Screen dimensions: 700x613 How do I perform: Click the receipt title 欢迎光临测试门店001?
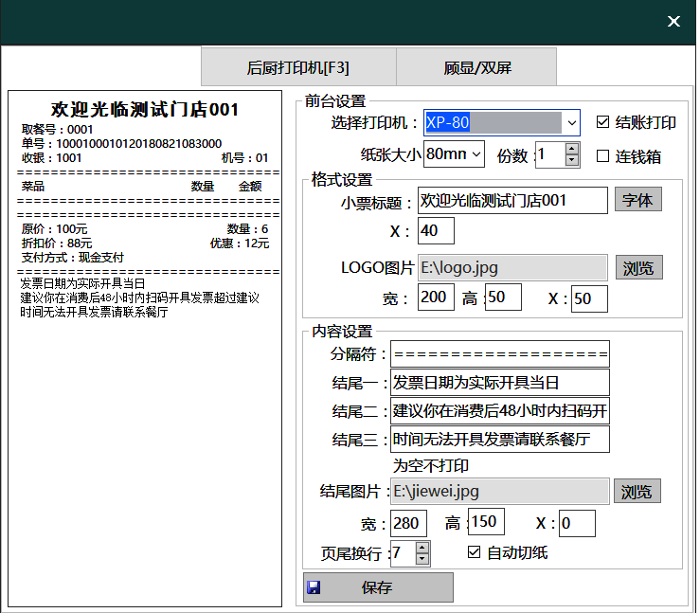145,109
